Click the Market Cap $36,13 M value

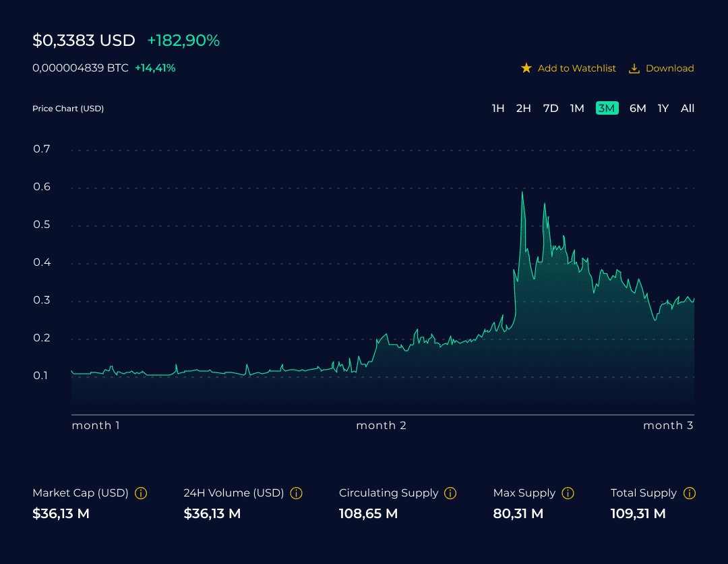pyautogui.click(x=61, y=513)
